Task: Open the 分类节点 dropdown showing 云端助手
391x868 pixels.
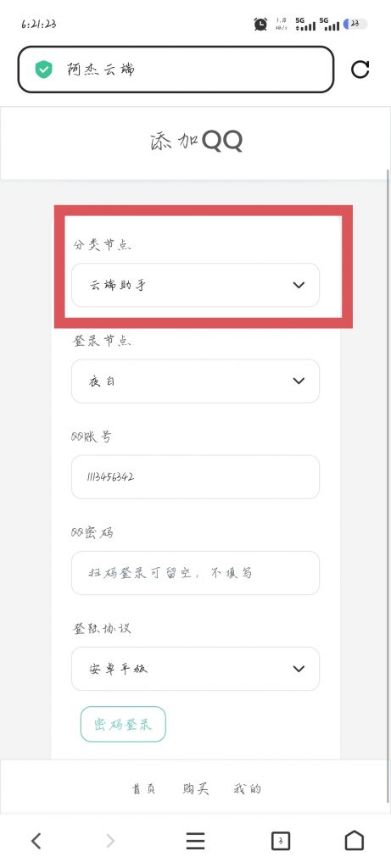Action: pyautogui.click(x=195, y=285)
